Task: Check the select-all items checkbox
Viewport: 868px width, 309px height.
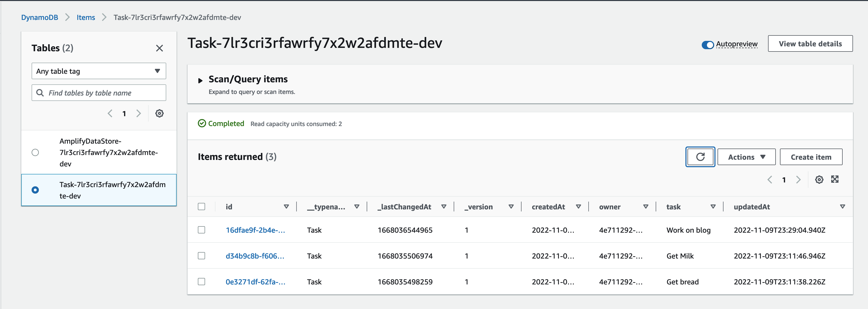Action: 201,206
